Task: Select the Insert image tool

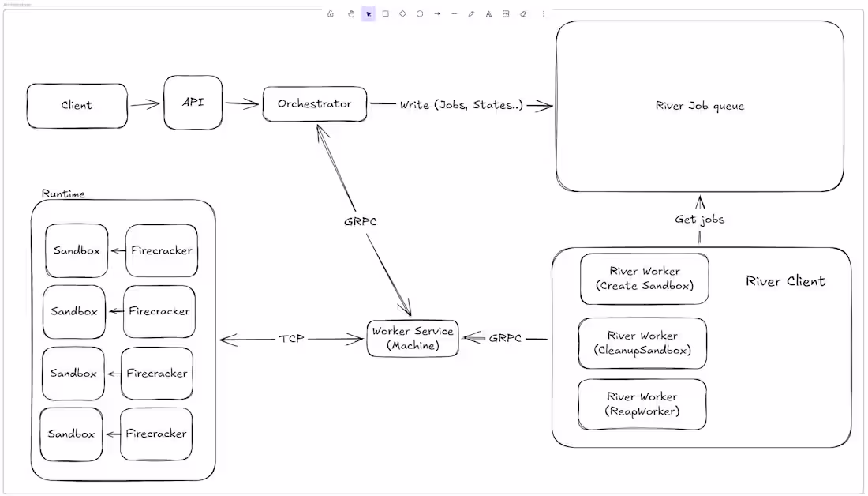Action: 506,14
